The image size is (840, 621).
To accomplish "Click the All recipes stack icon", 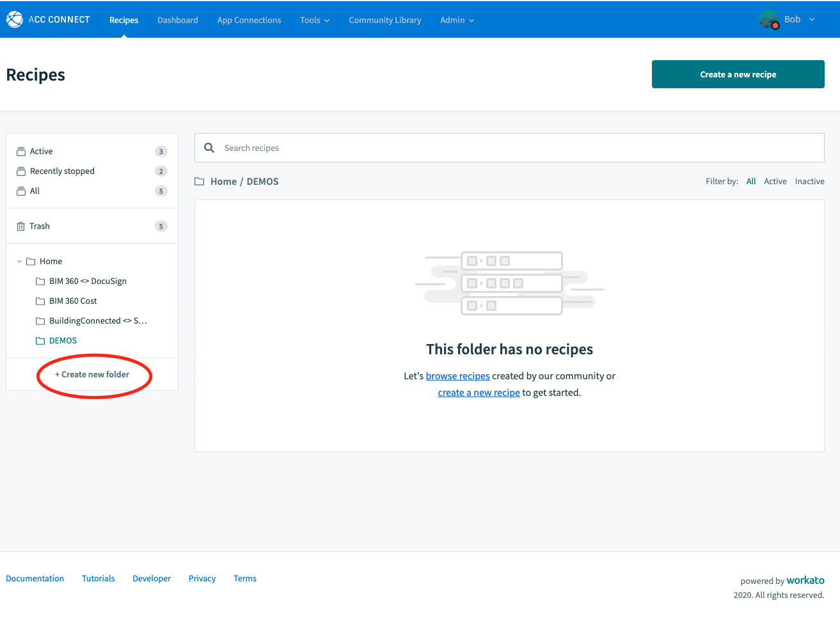I will pyautogui.click(x=21, y=191).
